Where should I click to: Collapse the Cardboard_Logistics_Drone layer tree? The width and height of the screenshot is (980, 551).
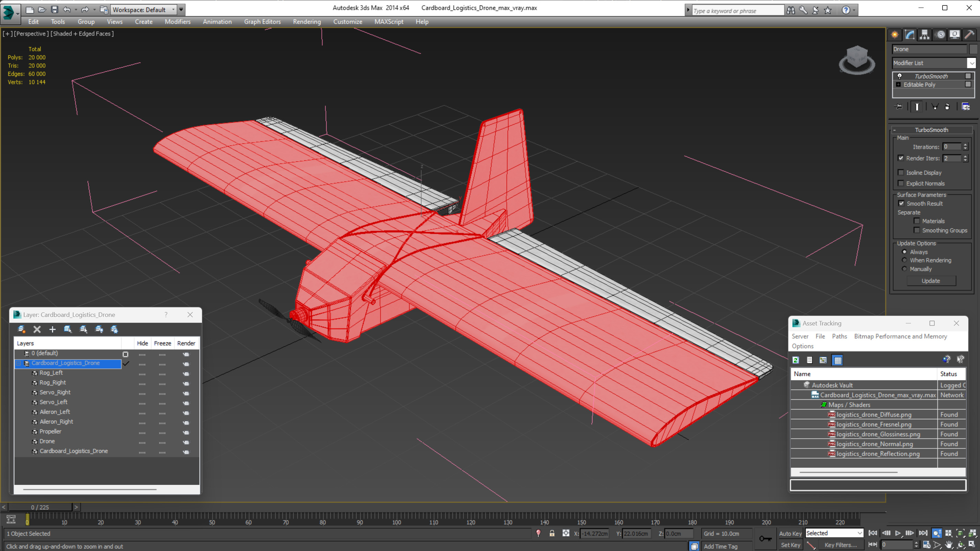(x=18, y=363)
